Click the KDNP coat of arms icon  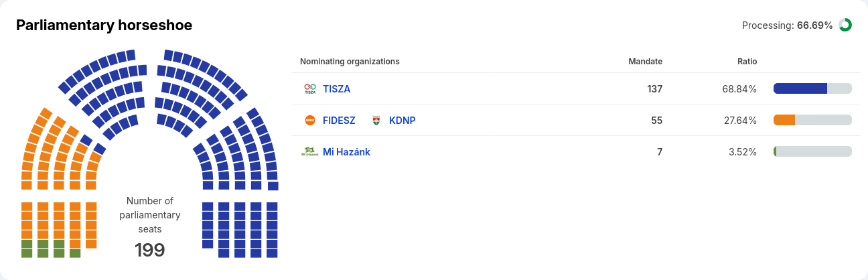376,120
